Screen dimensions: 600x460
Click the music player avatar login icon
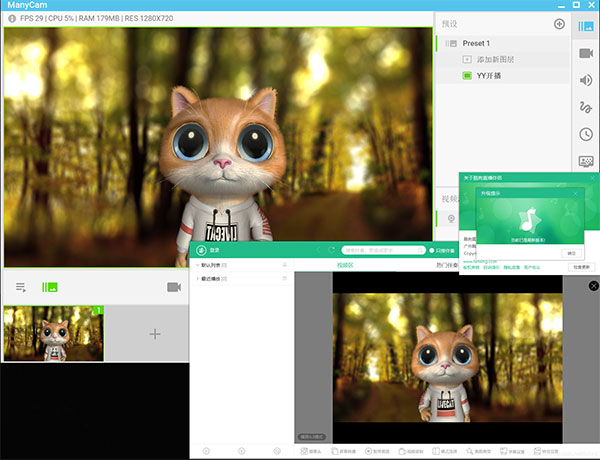tap(201, 250)
